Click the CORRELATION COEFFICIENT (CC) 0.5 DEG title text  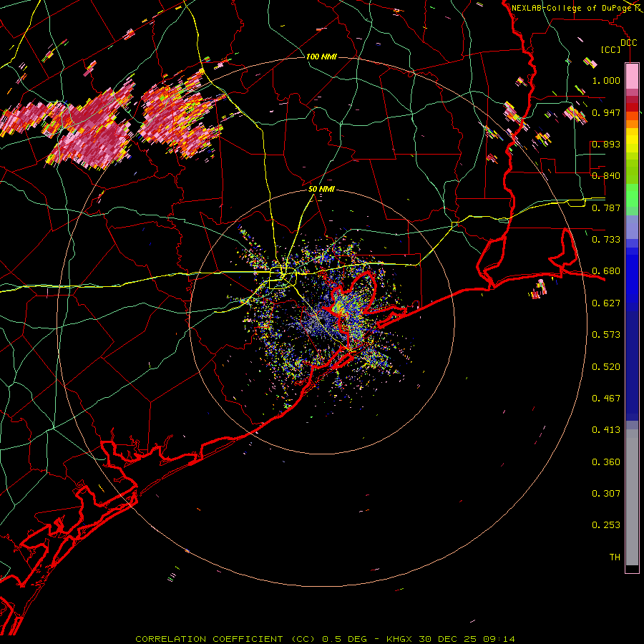(x=251, y=639)
